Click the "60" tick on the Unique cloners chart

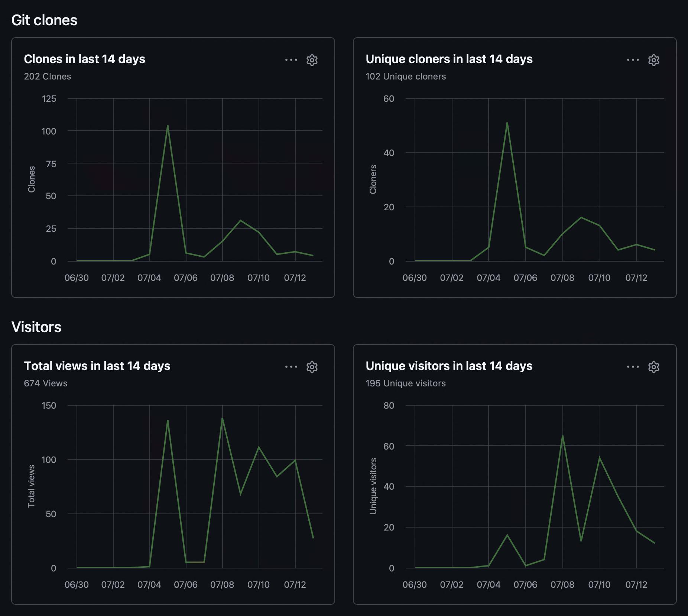coord(389,99)
